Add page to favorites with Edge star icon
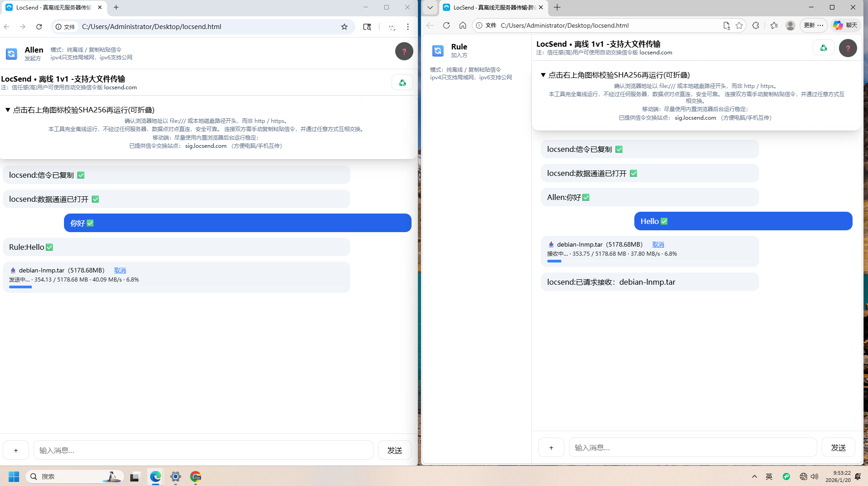 [739, 25]
